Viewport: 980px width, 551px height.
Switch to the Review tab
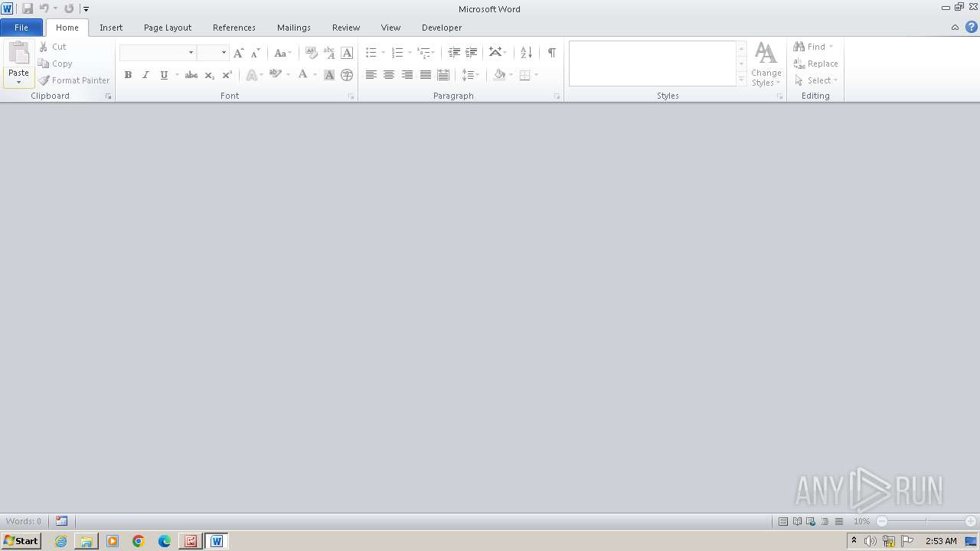tap(346, 28)
